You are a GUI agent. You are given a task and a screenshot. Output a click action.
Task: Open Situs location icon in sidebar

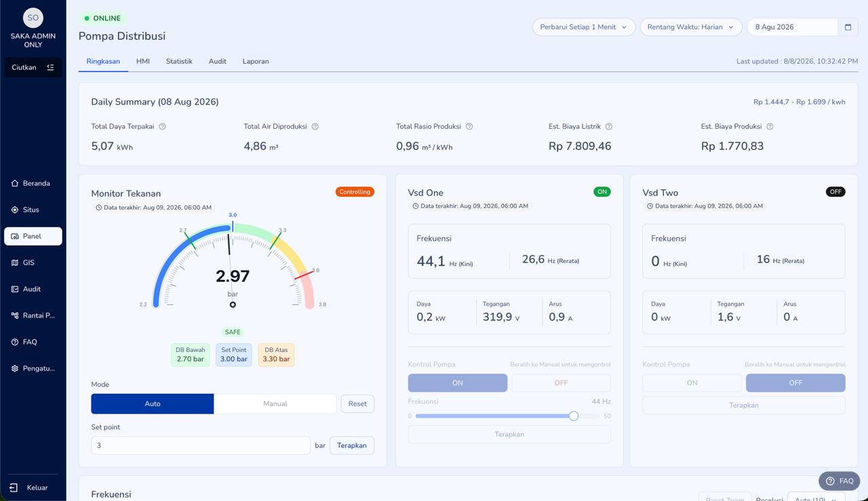pos(15,209)
